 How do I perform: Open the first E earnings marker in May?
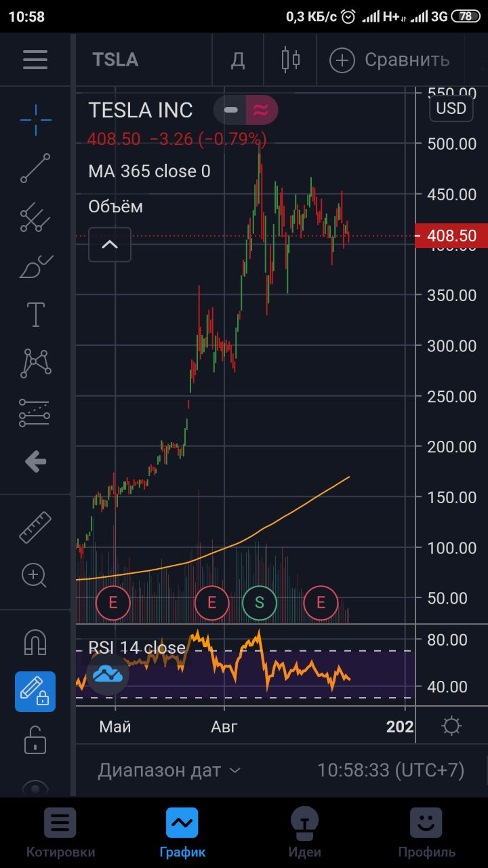(113, 602)
